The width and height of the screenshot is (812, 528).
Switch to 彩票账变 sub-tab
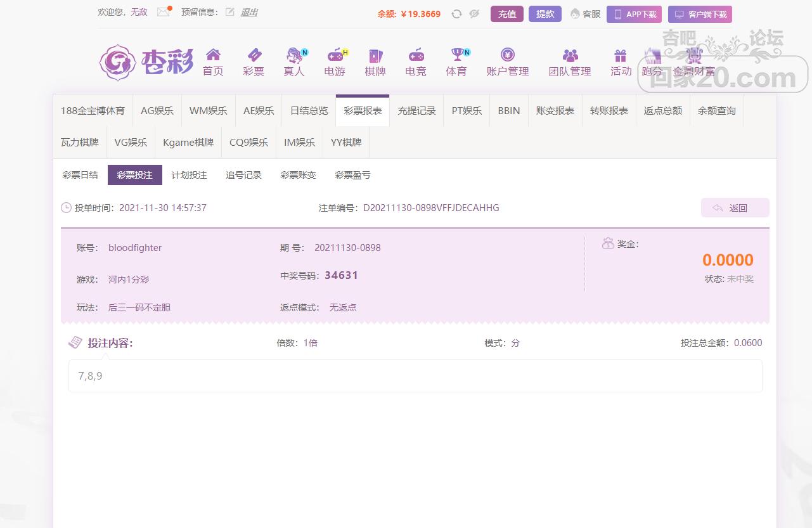tap(299, 175)
